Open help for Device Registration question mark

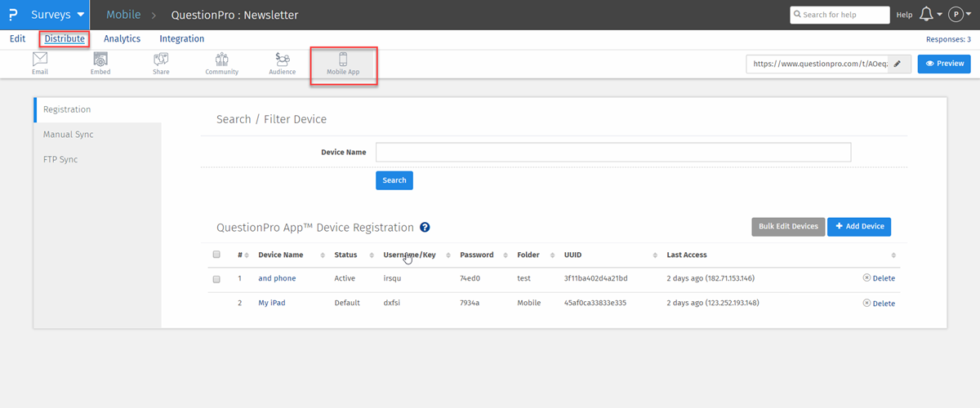click(x=425, y=228)
